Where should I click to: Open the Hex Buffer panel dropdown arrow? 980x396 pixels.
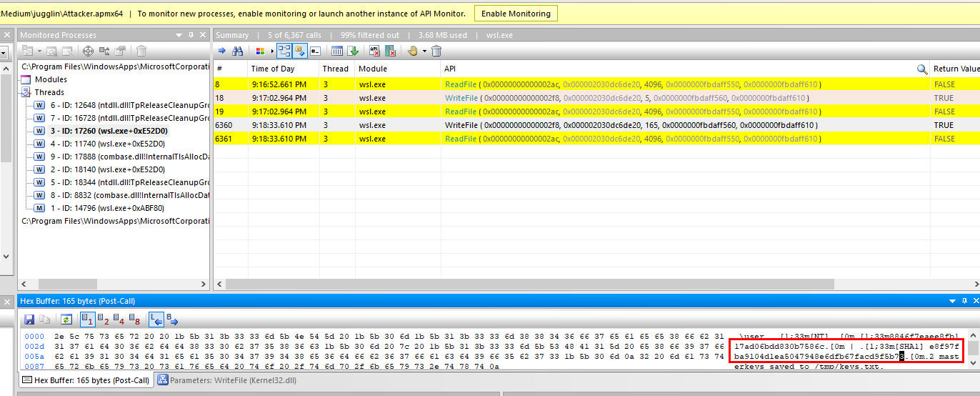(952, 302)
